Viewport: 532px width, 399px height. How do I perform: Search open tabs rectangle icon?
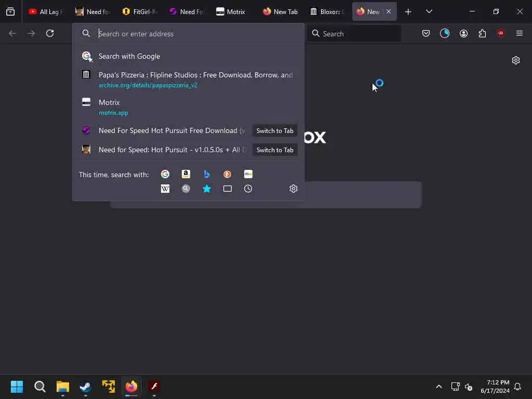[228, 189]
